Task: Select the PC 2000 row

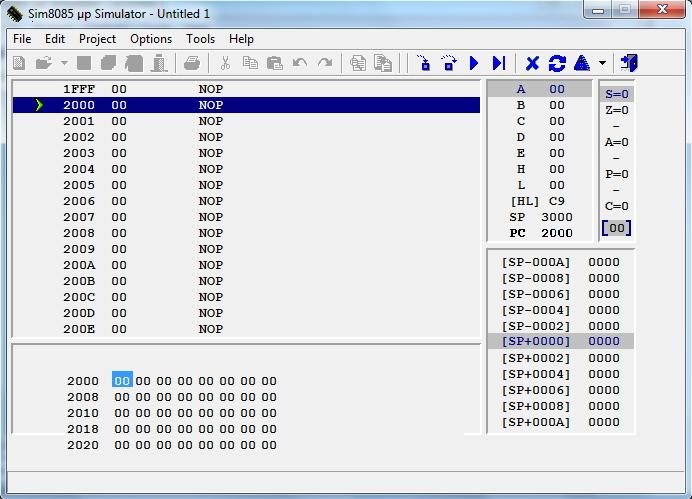Action: [540, 233]
